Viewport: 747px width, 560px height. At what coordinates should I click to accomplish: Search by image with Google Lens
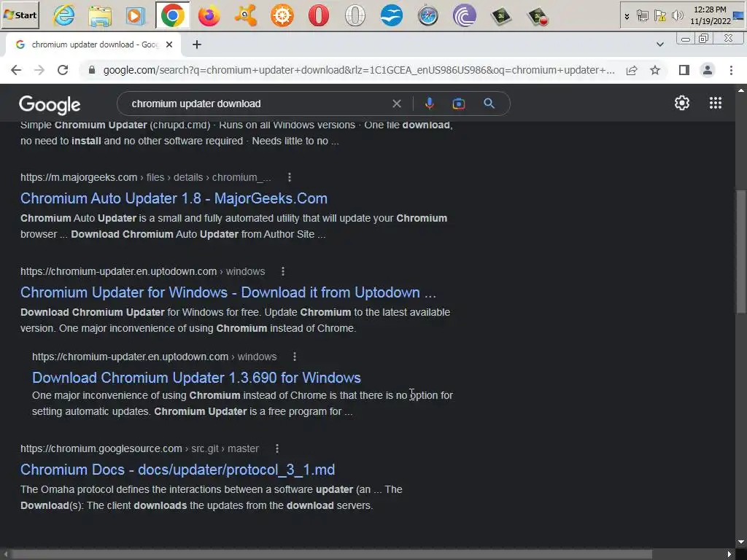tap(459, 104)
